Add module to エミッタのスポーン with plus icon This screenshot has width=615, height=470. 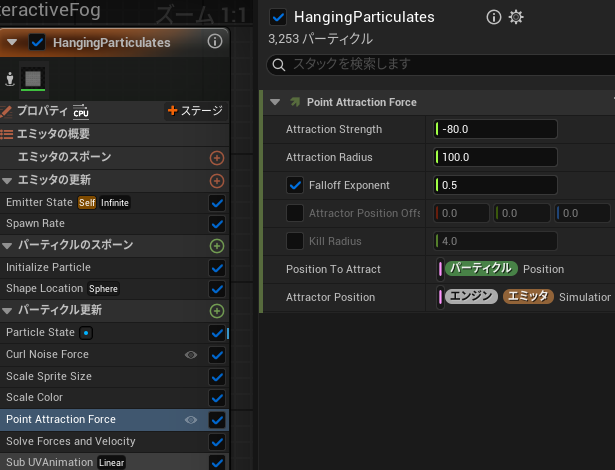click(217, 158)
